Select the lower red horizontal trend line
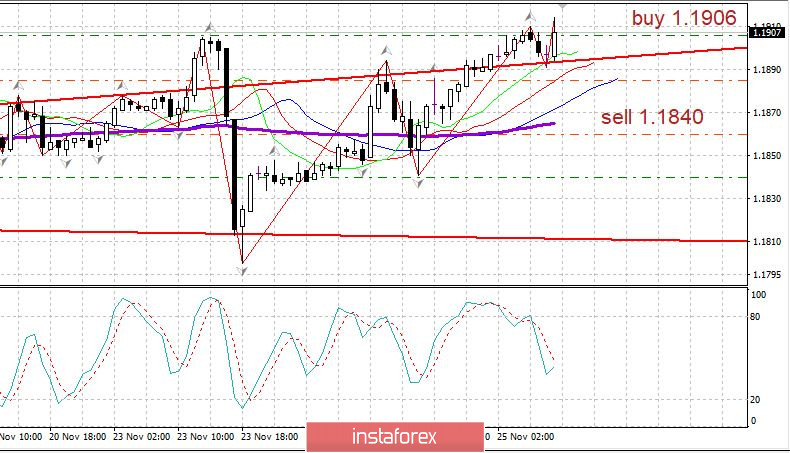The height and width of the screenshot is (453, 790). (x=373, y=235)
